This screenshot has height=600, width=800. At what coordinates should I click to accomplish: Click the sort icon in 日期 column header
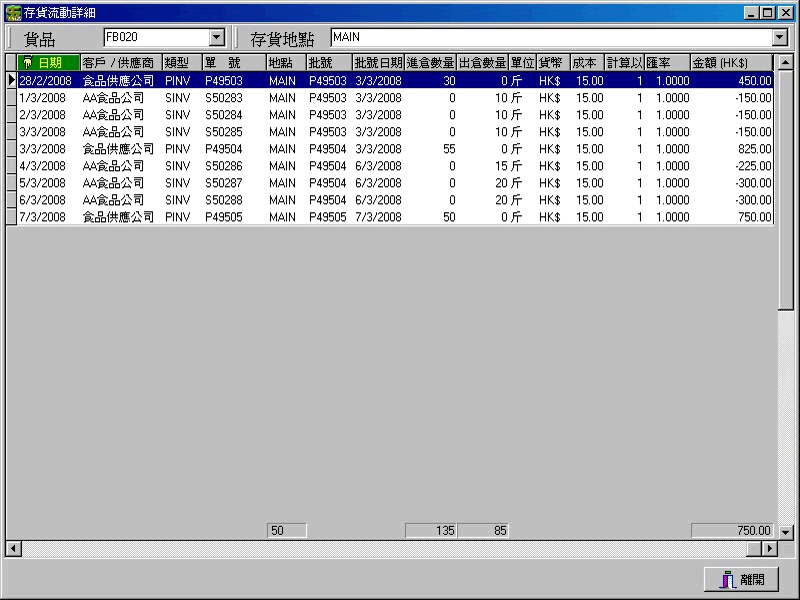pos(27,63)
